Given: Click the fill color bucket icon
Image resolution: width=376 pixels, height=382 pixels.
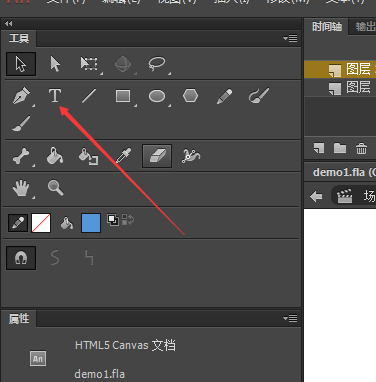Looking at the screenshot, I should (67, 223).
